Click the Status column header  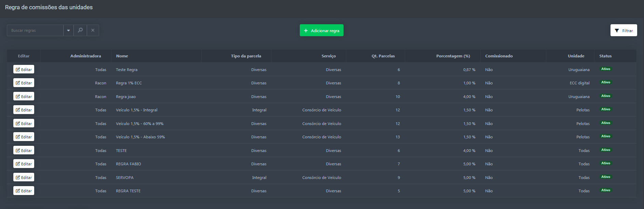coord(605,56)
